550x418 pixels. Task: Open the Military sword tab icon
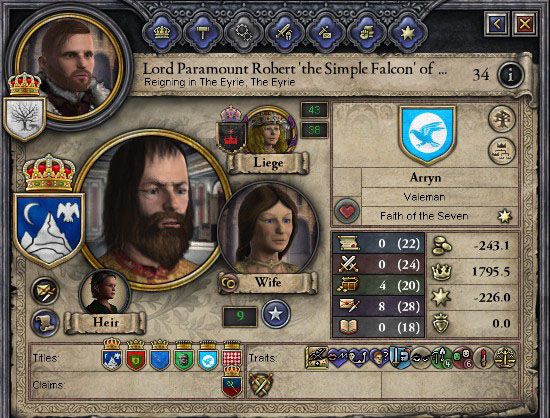tap(284, 33)
